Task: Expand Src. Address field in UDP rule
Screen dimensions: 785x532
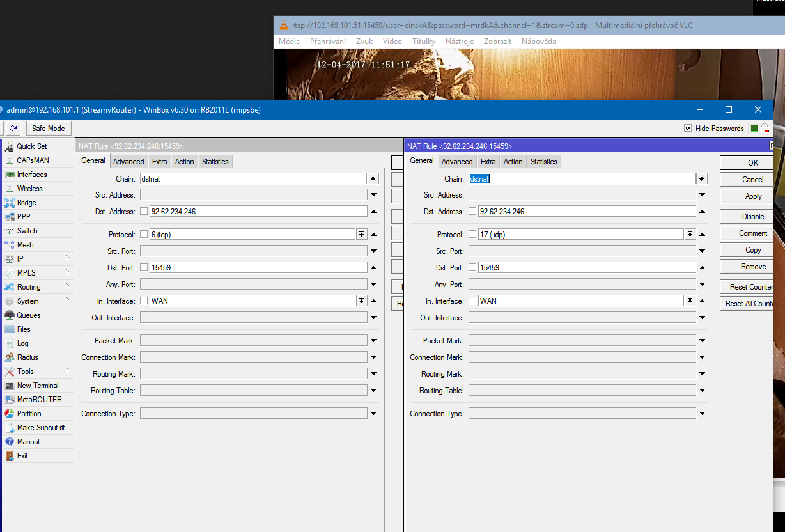Action: (x=702, y=195)
